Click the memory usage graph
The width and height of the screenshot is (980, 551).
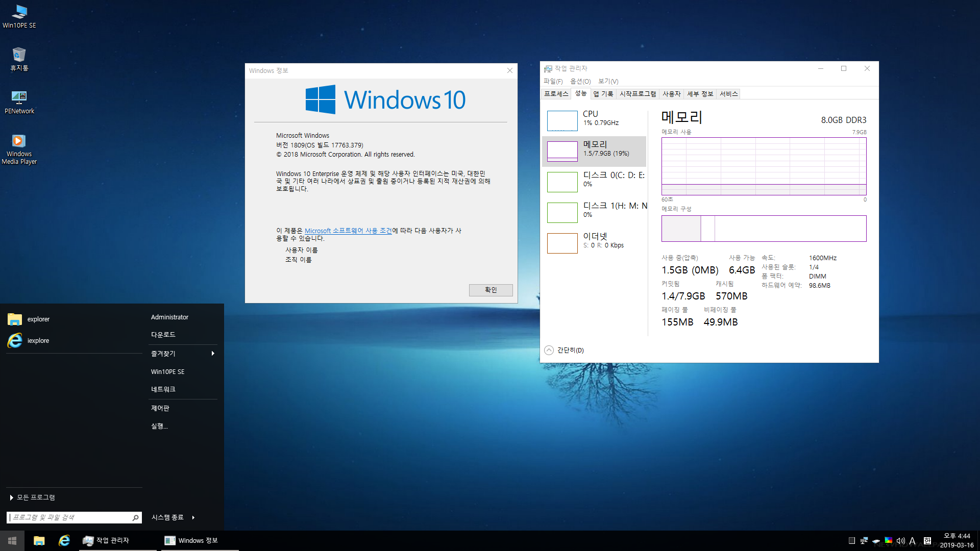(764, 166)
